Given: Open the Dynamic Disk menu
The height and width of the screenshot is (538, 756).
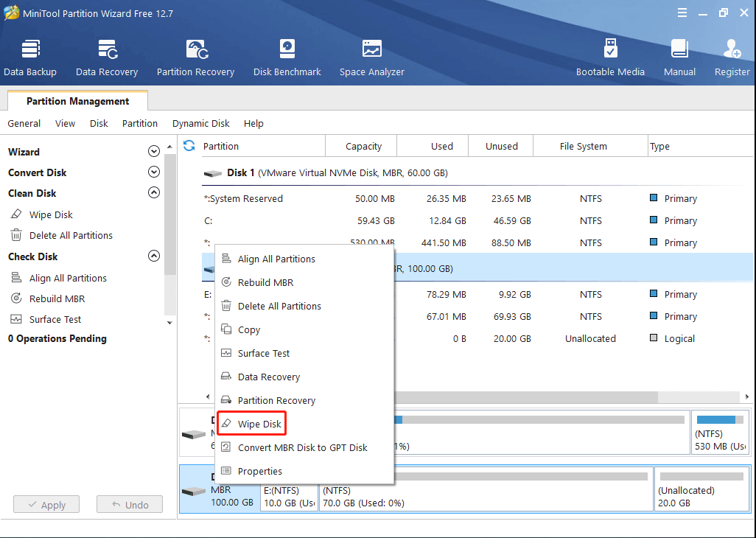Looking at the screenshot, I should pyautogui.click(x=201, y=123).
